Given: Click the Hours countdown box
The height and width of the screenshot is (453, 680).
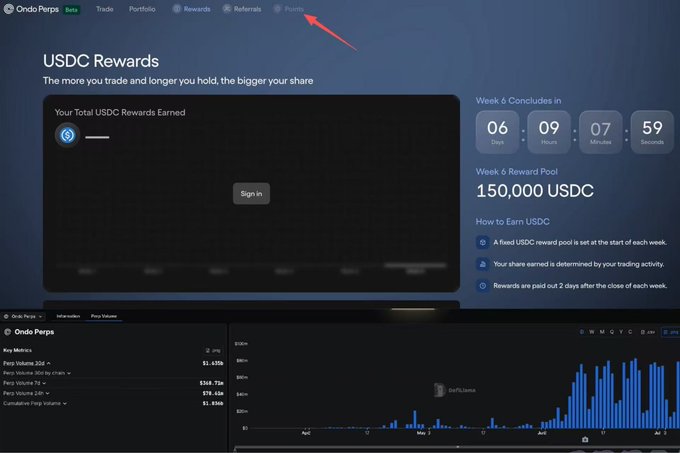Looking at the screenshot, I should click(549, 132).
